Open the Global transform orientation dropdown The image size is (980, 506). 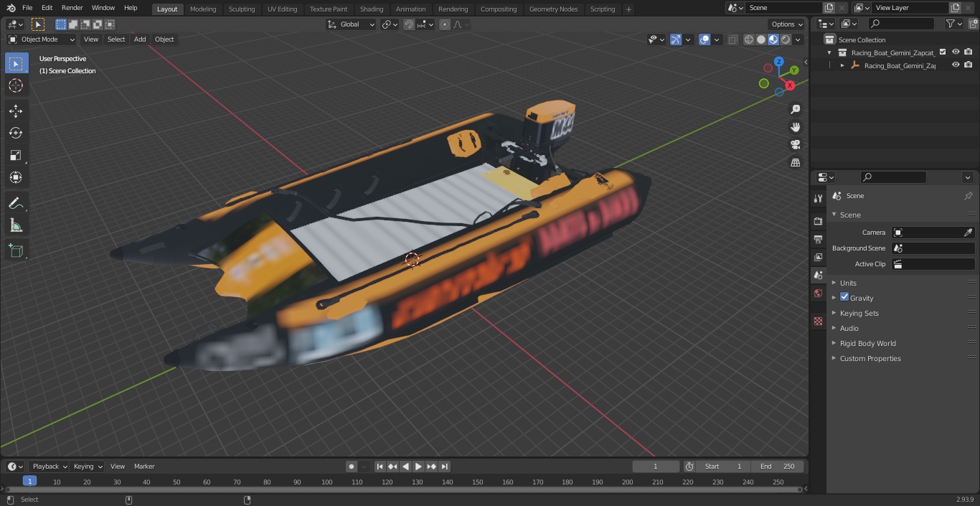[352, 24]
